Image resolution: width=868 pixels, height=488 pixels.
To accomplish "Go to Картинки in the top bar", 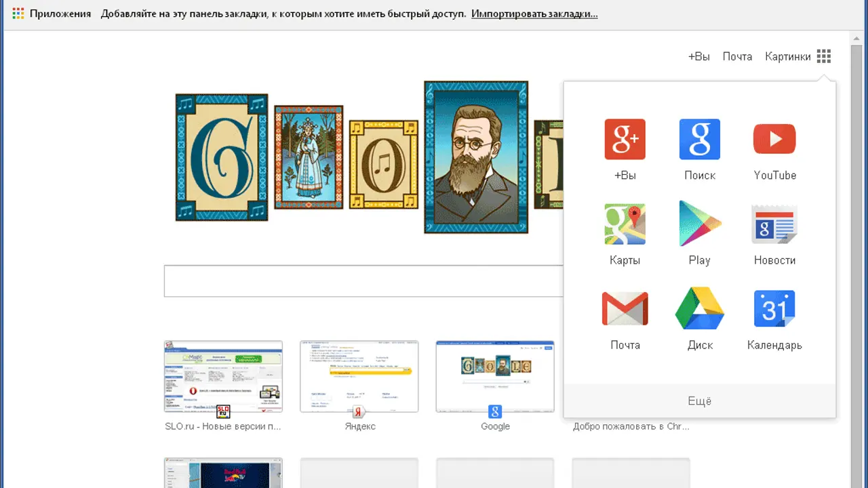I will [787, 57].
